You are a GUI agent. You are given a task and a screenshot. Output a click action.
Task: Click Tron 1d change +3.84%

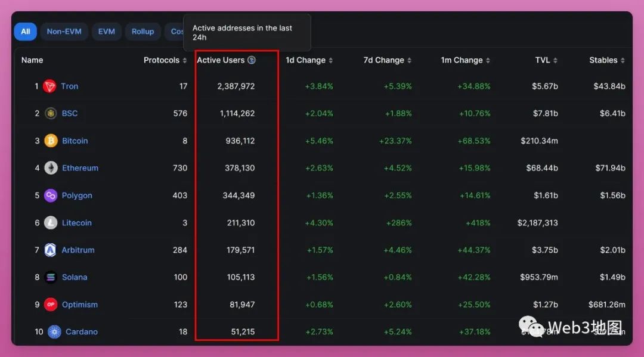[x=319, y=86]
